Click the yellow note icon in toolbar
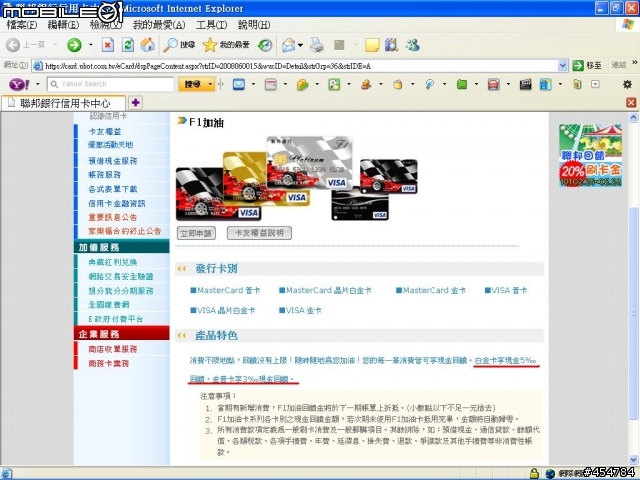Screen dimensions: 640x480 [x=372, y=45]
